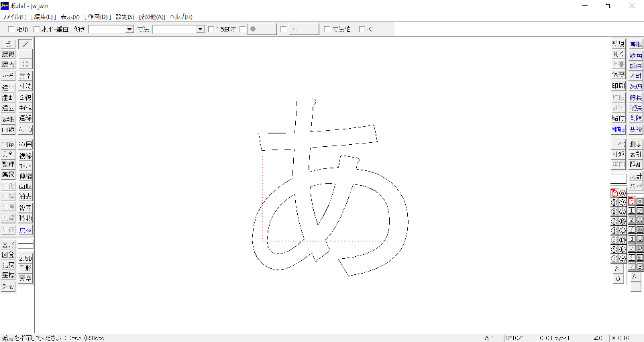The height and width of the screenshot is (342, 644).
Task: Toggle the 水平・垂直 checkbox
Action: [36, 29]
